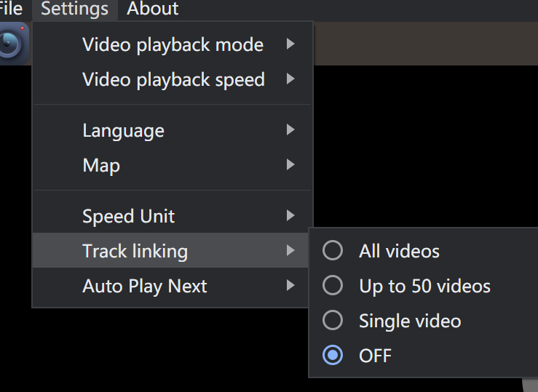Open the File menu

coord(10,8)
